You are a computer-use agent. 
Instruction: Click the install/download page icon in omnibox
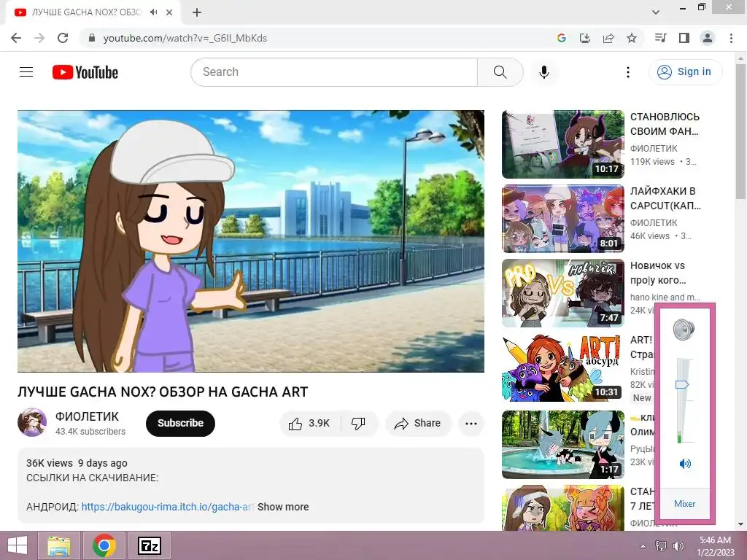585,38
